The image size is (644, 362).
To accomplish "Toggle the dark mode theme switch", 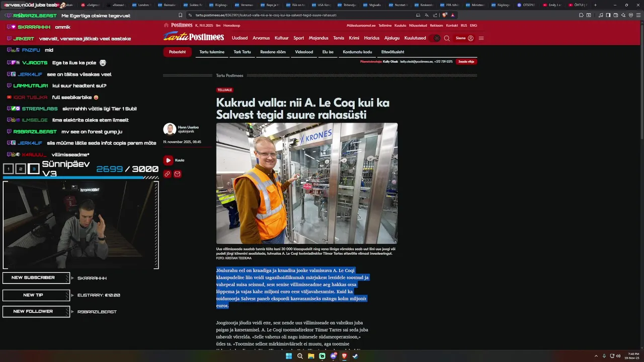I will pos(435,38).
